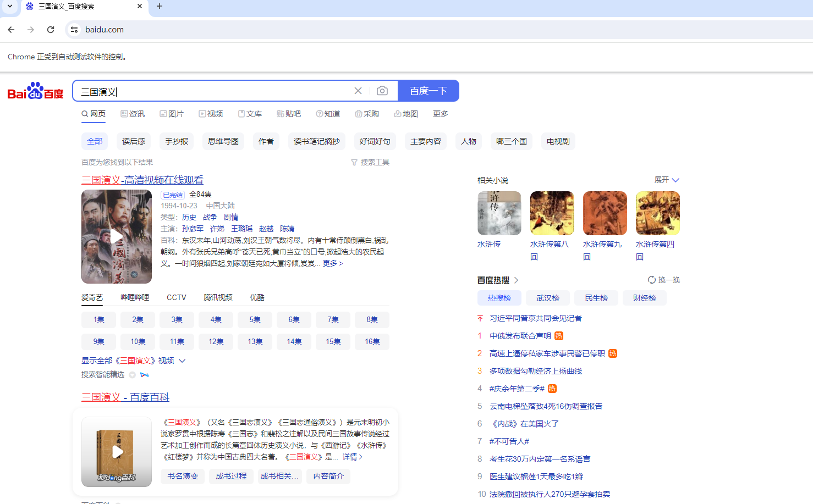The width and height of the screenshot is (813, 504).
Task: Click actor link 孙彦军
Action: point(193,229)
